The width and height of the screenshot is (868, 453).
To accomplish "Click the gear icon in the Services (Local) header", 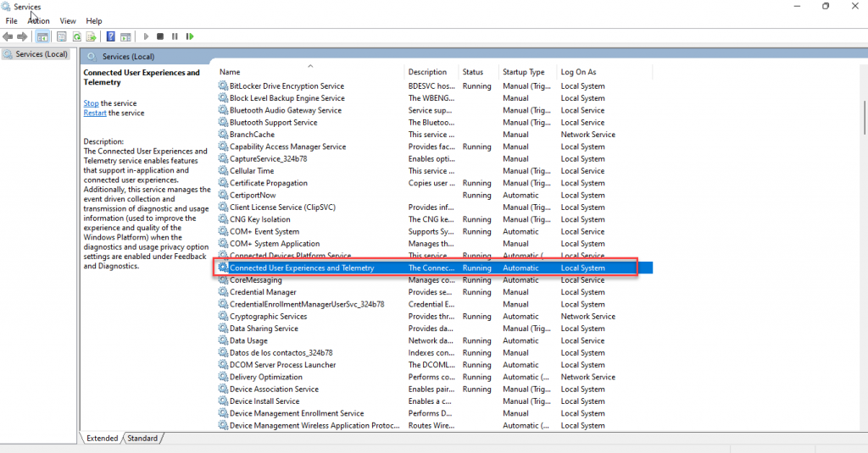I will point(92,57).
